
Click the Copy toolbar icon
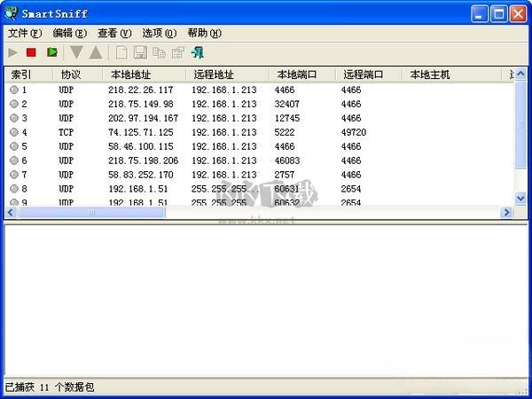[x=159, y=53]
